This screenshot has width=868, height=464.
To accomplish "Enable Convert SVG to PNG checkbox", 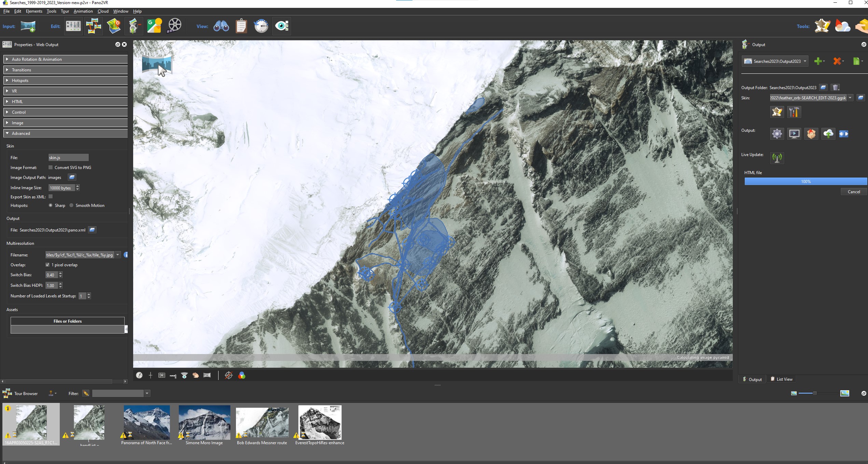I will 51,167.
